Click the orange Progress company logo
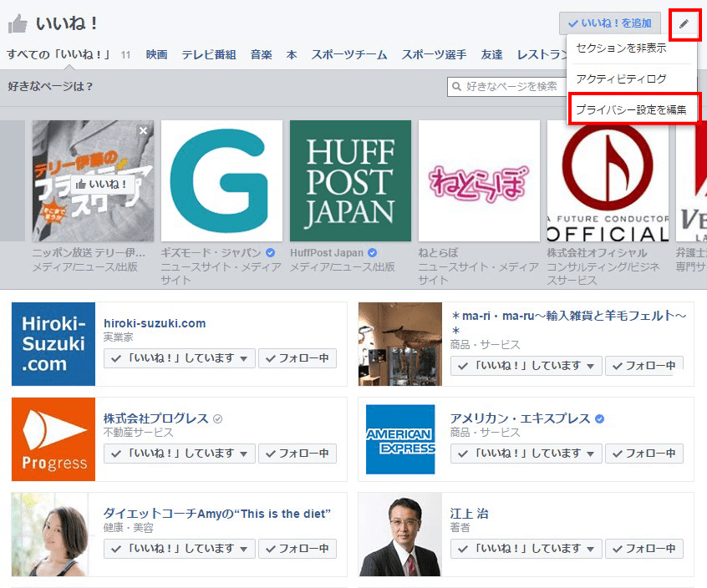The width and height of the screenshot is (707, 588). click(53, 438)
